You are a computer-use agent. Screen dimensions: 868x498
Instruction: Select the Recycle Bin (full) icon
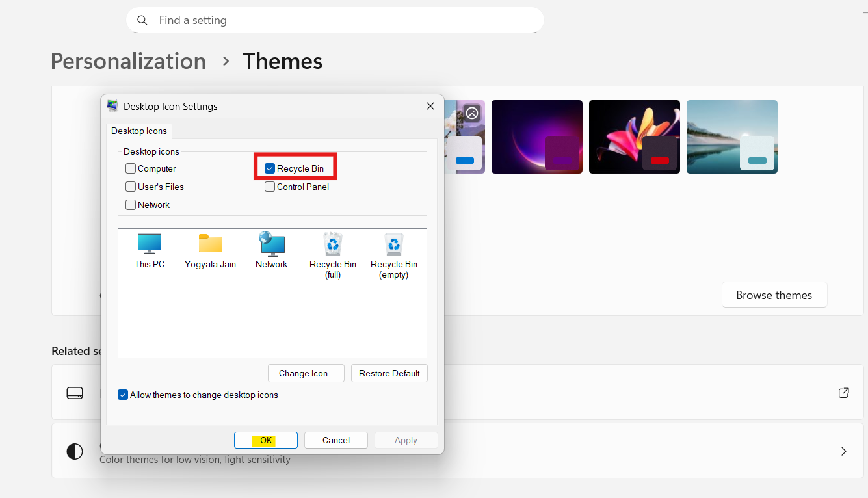coord(332,246)
